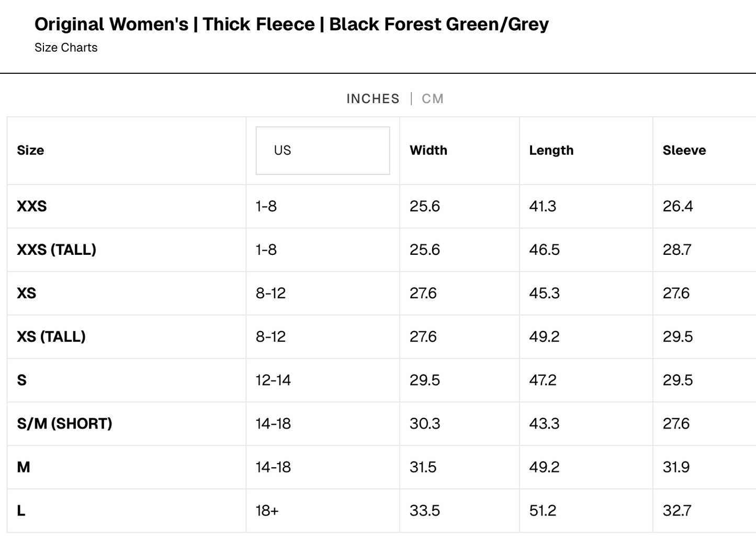Click the 18+ US size cell
Image resolution: width=756 pixels, height=540 pixels.
[267, 510]
